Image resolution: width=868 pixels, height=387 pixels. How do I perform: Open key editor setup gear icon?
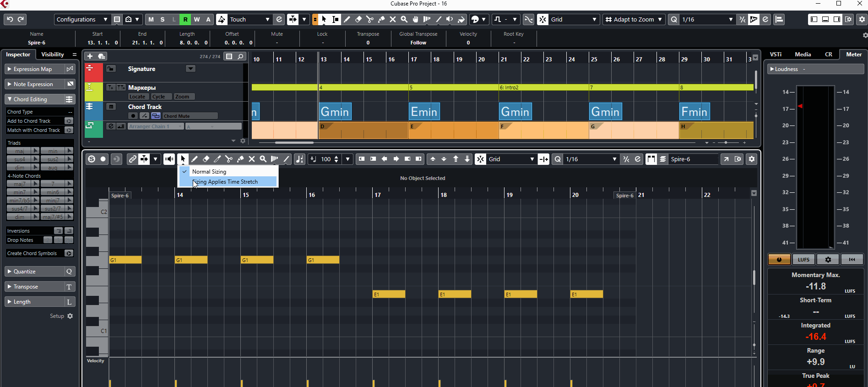click(x=751, y=159)
